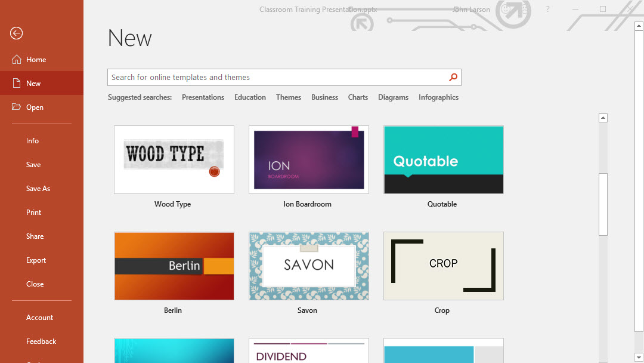This screenshot has height=363, width=644.
Task: Search for Infographics templates
Action: point(438,97)
